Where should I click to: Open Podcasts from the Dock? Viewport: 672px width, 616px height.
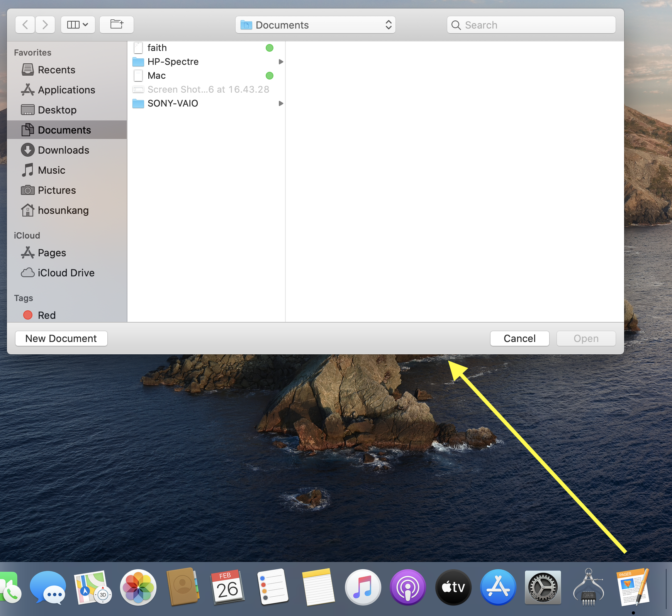click(408, 587)
